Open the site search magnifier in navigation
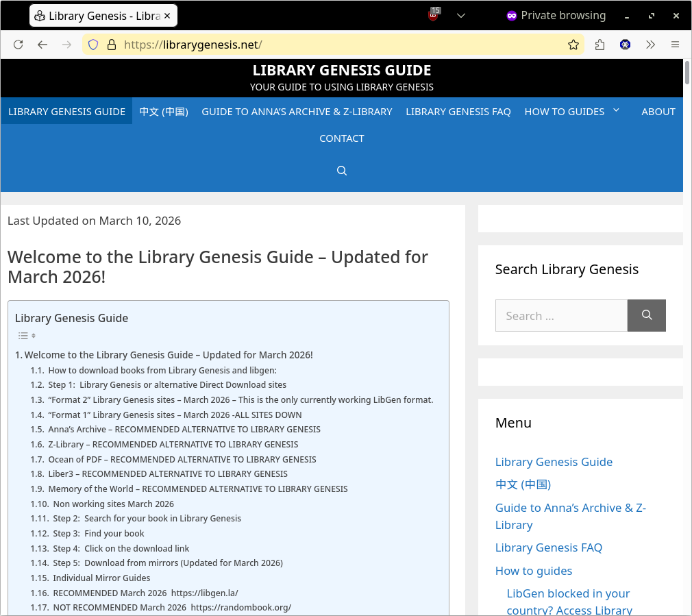 (342, 171)
